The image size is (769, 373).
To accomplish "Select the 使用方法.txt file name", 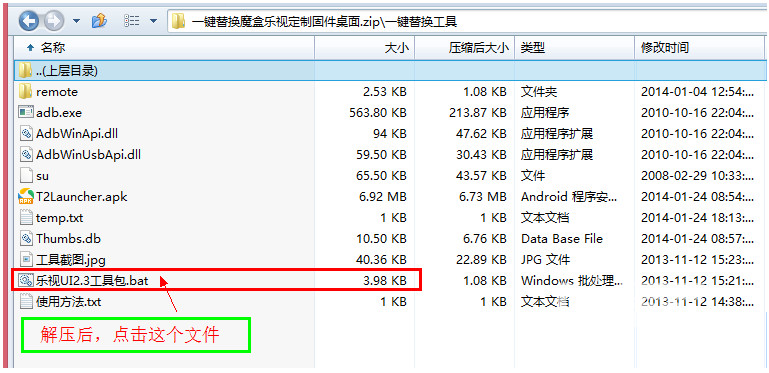I will [x=69, y=302].
